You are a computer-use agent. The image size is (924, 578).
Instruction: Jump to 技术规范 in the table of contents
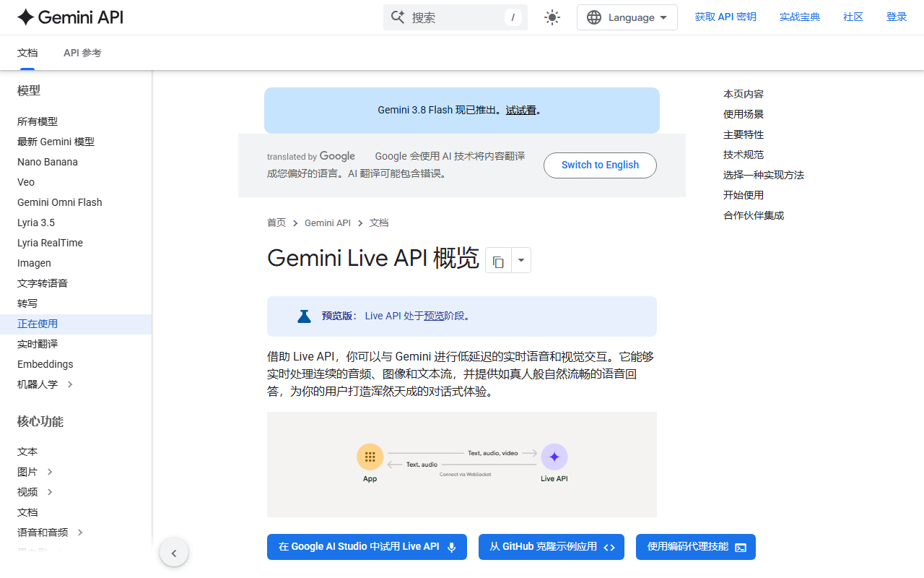(744, 155)
